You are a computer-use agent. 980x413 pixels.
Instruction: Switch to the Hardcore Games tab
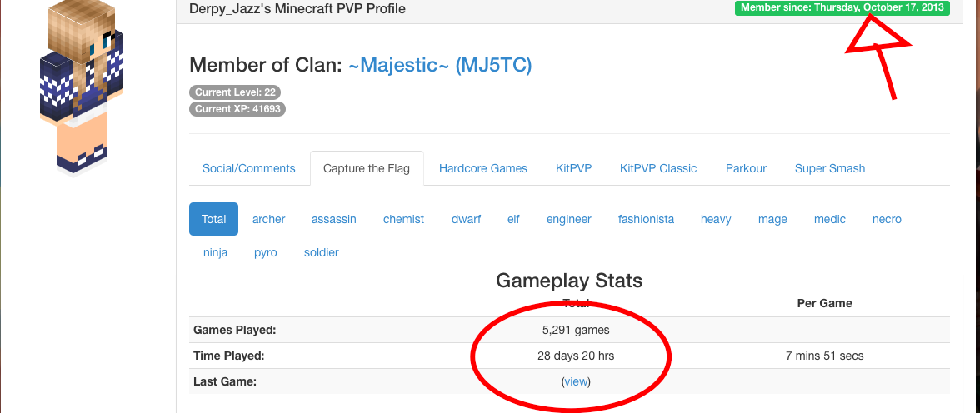pos(483,168)
